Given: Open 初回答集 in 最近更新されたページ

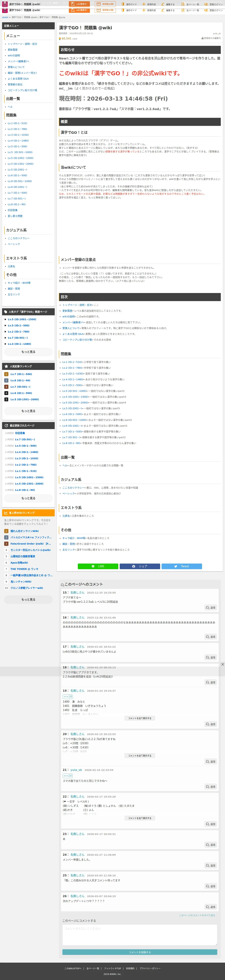Looking at the screenshot, I should tap(20, 433).
